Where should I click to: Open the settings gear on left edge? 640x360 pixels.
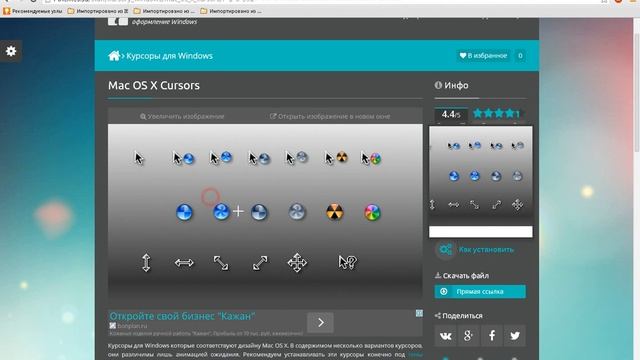click(x=11, y=51)
